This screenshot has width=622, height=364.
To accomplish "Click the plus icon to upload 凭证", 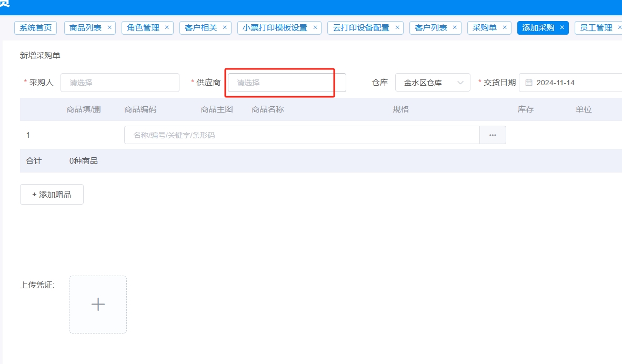I will coord(97,304).
